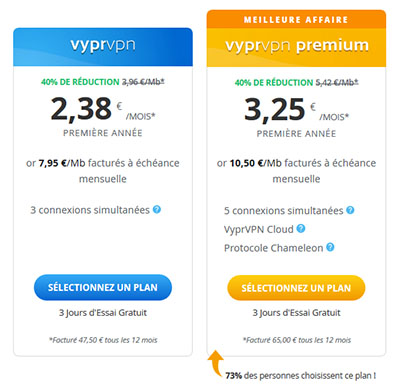Click 3 Jours d'Essai Gratuit under basic plan

[x=103, y=313]
